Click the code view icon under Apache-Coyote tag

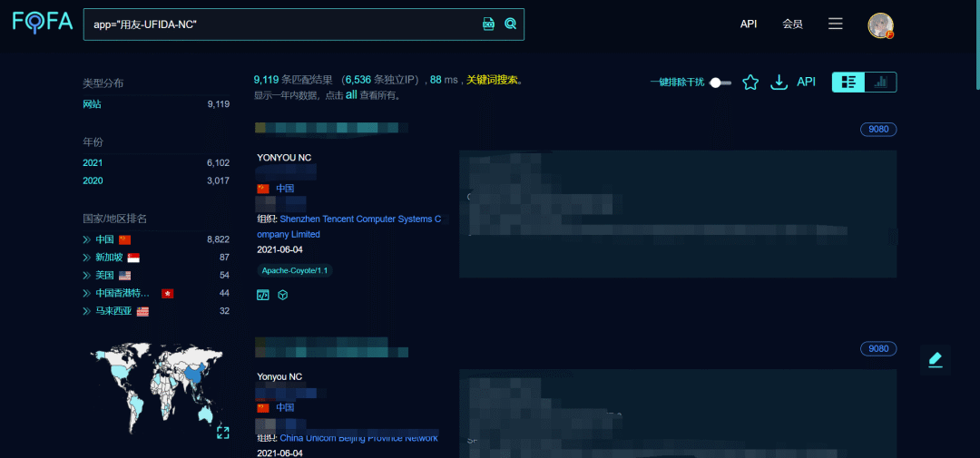263,295
